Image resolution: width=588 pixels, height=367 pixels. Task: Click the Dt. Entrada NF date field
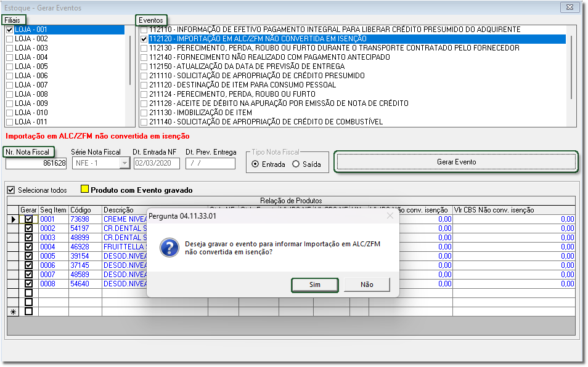tap(157, 163)
